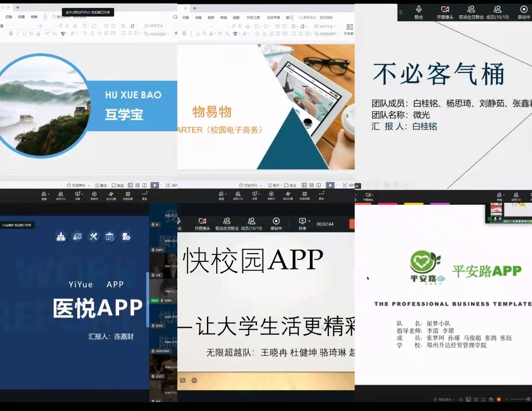Click 查找命令 search field above 物易物 slide

click(316, 17)
